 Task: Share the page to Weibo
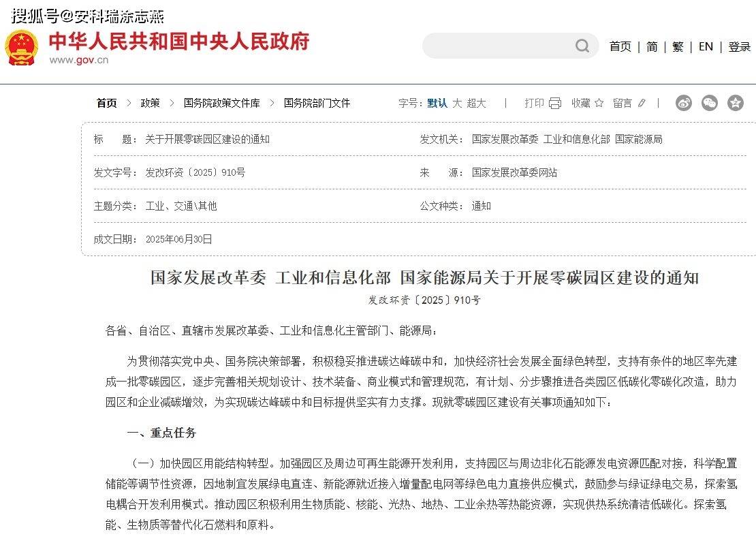[684, 103]
